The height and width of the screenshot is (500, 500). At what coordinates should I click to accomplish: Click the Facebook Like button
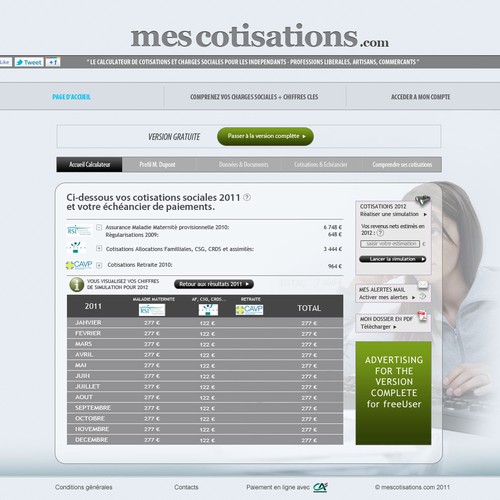6,62
